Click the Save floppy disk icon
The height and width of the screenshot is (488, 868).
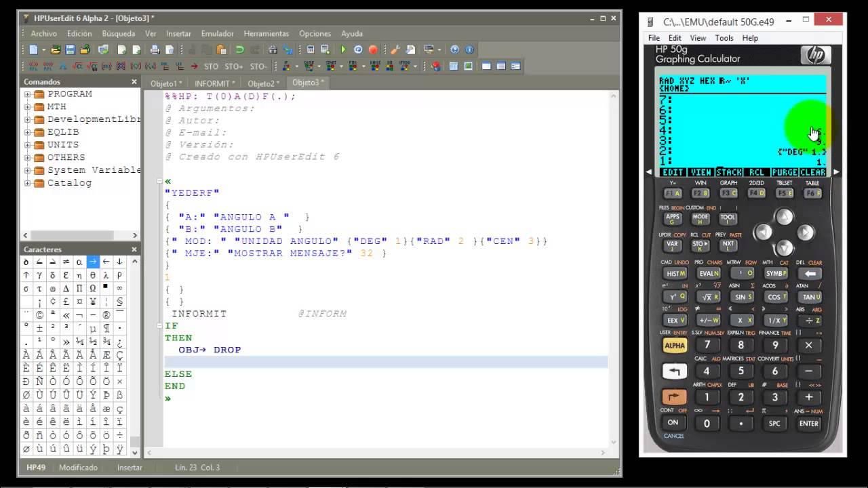[x=71, y=49]
